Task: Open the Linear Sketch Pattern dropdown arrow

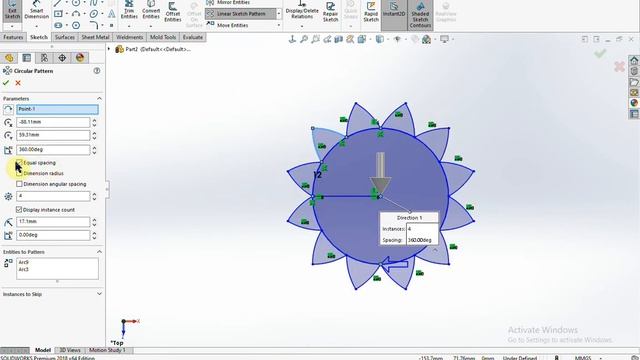Action: click(x=279, y=14)
